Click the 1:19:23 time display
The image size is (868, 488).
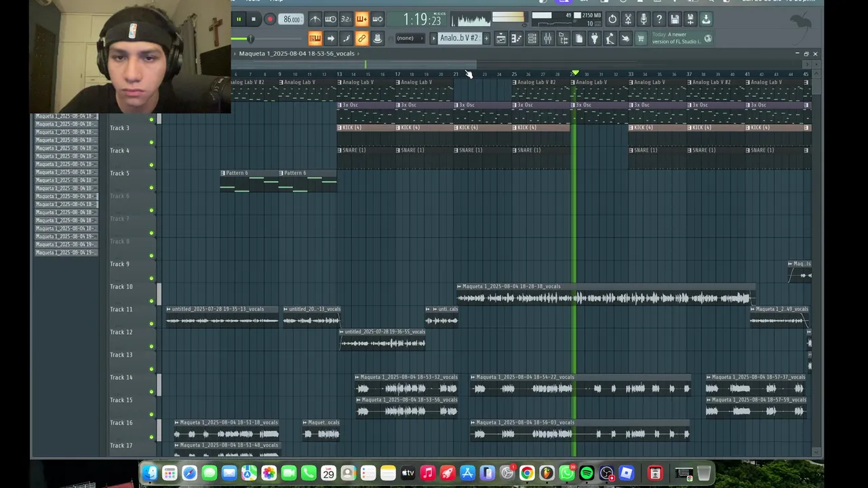pos(422,20)
